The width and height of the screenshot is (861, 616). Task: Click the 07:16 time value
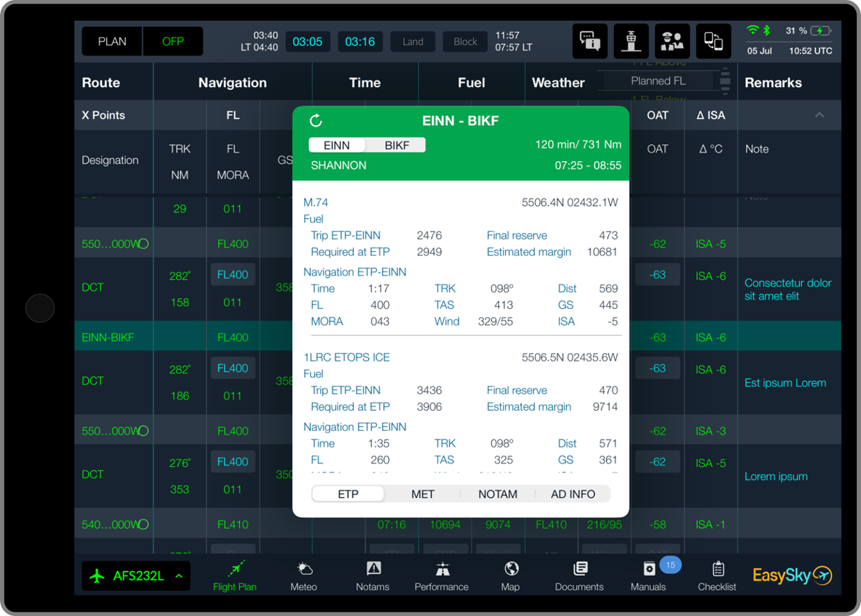click(392, 525)
